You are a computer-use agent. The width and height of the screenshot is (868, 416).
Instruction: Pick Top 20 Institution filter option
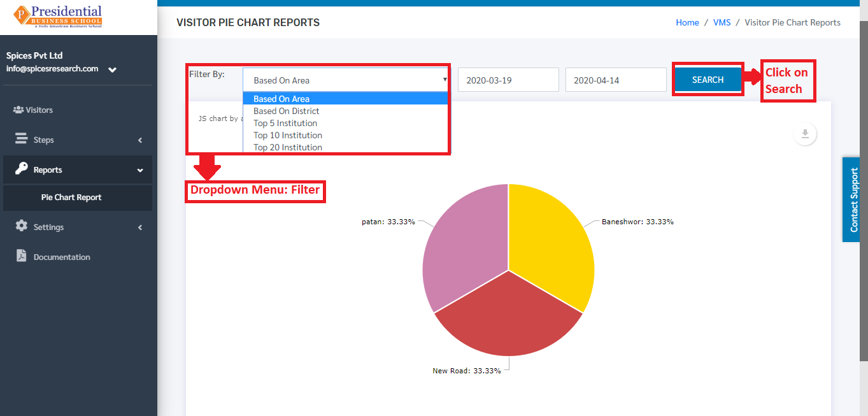point(346,147)
